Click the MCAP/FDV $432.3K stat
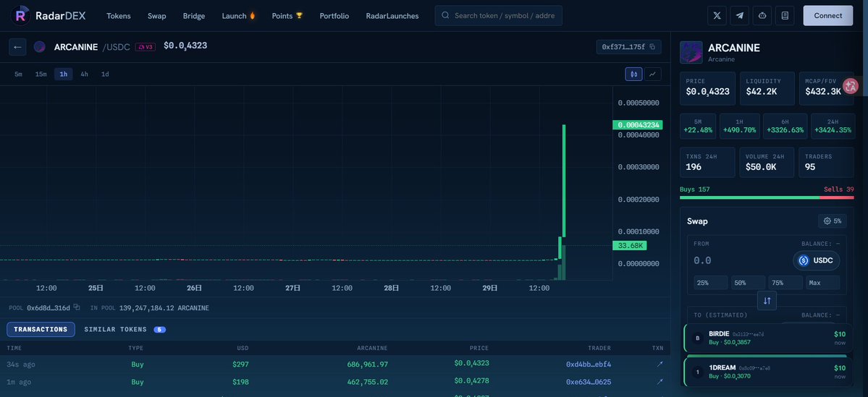The height and width of the screenshot is (397, 868). click(827, 88)
